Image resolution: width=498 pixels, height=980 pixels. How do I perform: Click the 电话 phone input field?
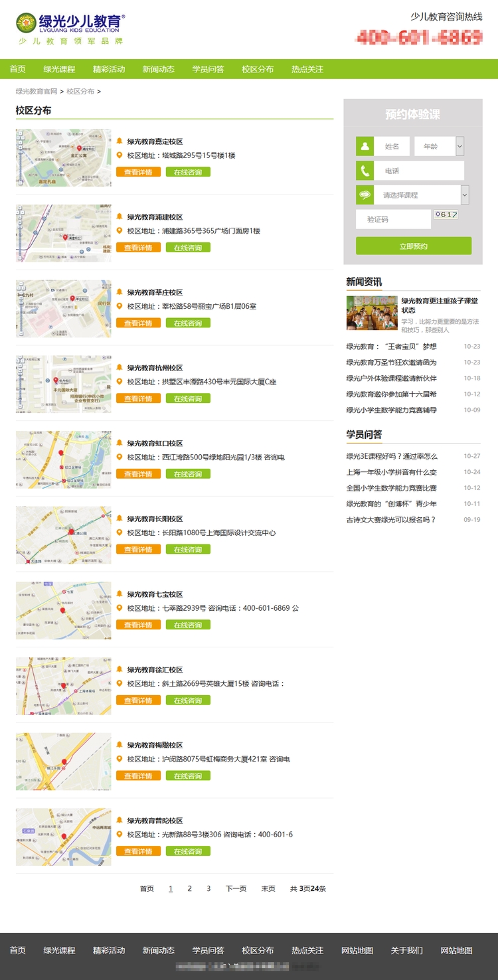click(419, 171)
